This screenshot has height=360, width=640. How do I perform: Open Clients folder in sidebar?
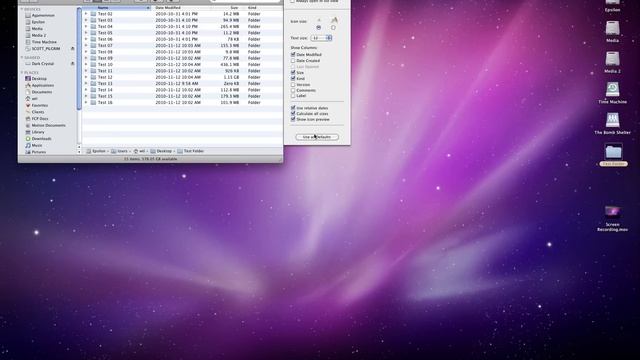[35, 112]
